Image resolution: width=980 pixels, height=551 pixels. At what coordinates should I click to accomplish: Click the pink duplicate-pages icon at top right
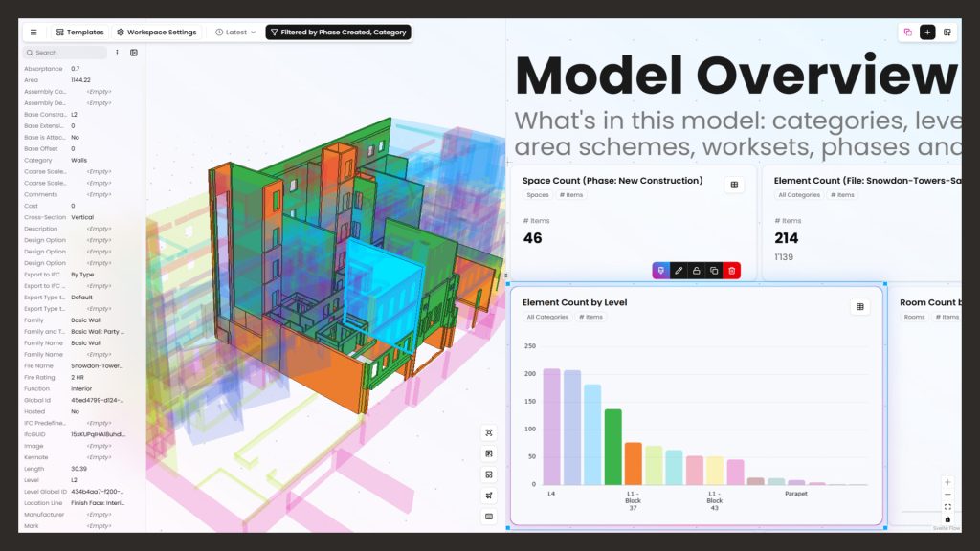click(x=908, y=33)
